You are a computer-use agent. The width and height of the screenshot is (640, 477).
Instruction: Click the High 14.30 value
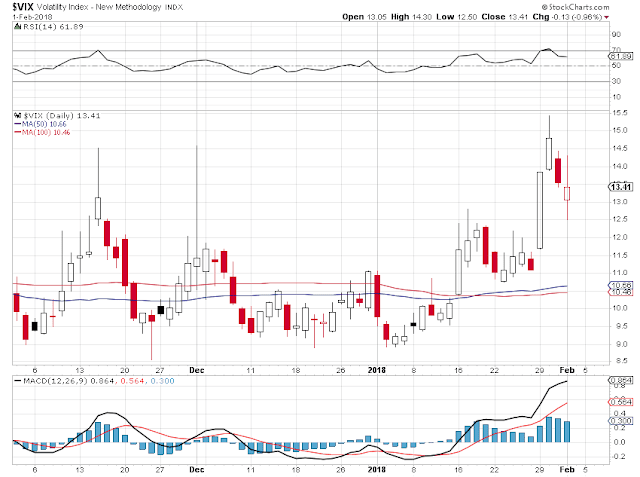coord(411,17)
